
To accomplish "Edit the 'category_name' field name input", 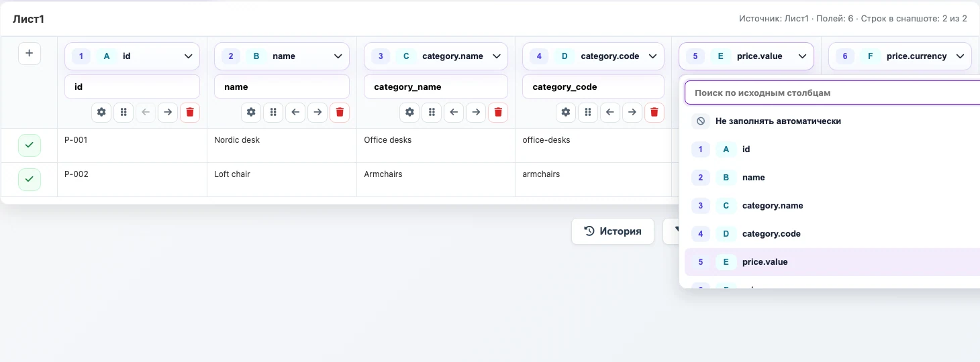I will click(x=436, y=86).
